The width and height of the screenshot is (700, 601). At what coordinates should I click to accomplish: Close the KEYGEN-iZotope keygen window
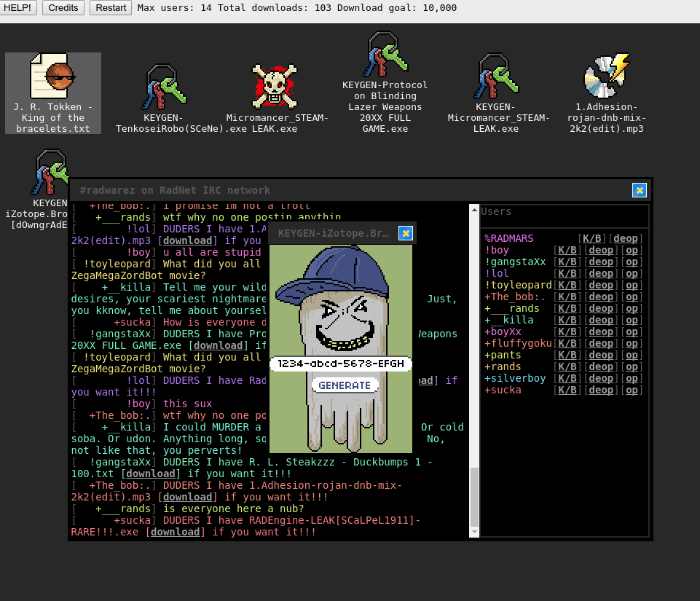[405, 233]
